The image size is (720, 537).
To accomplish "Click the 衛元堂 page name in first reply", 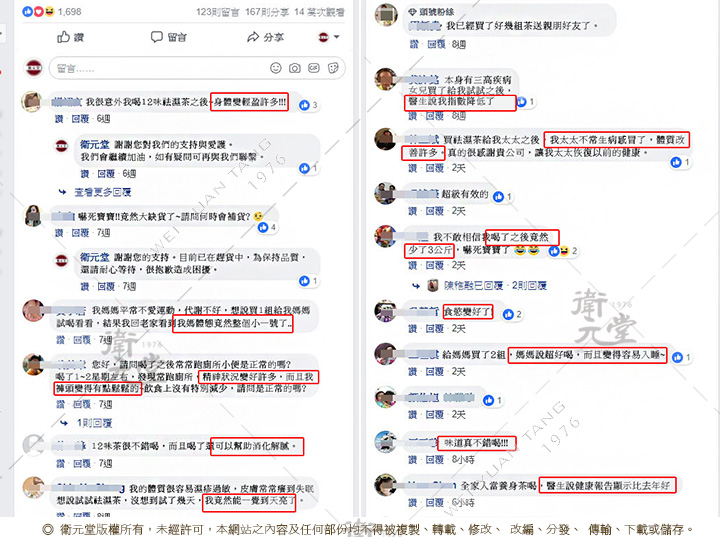I will pos(95,144).
